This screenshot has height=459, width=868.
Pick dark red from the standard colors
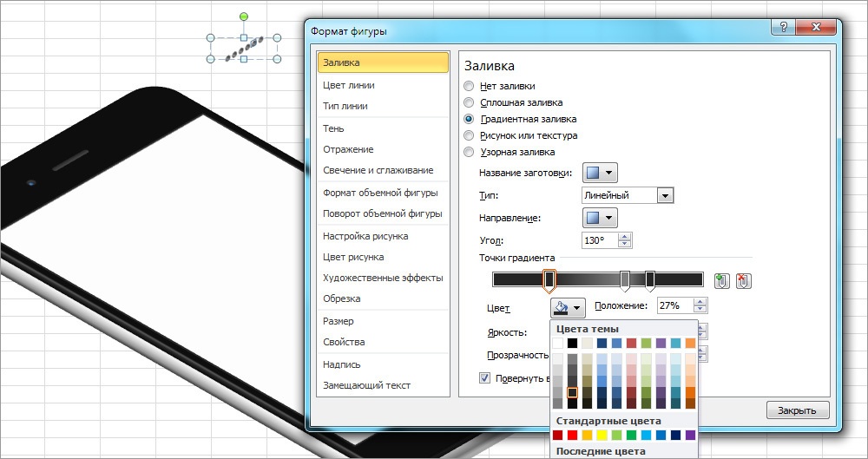557,436
